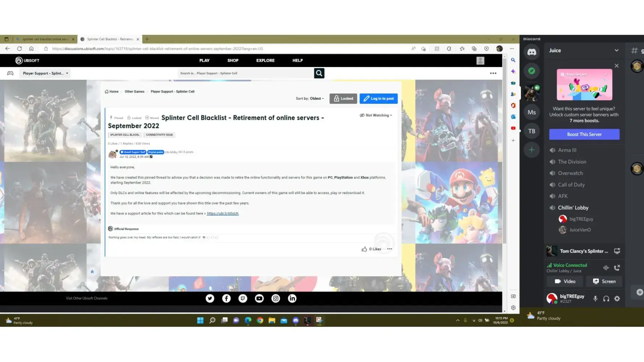Screen dimensions: 644x362
Task: Open Ubisoft Twitch footer icon
Action: pyautogui.click(x=243, y=298)
